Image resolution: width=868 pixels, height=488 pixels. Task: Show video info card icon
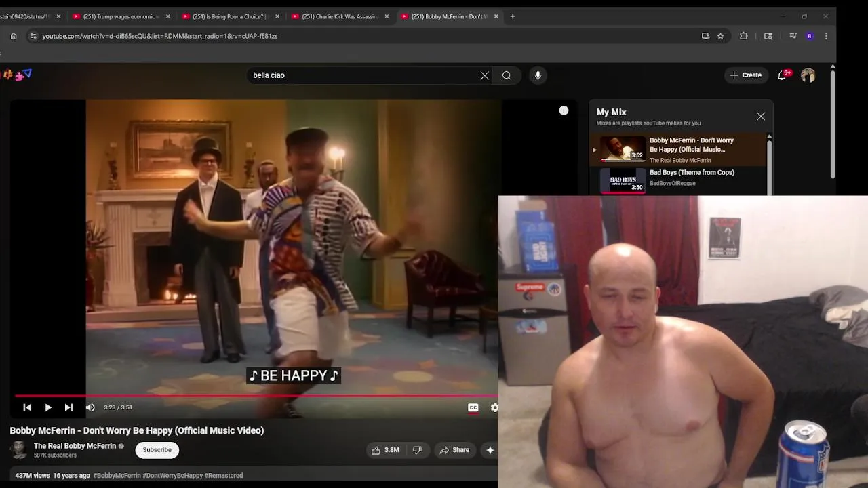pos(564,110)
